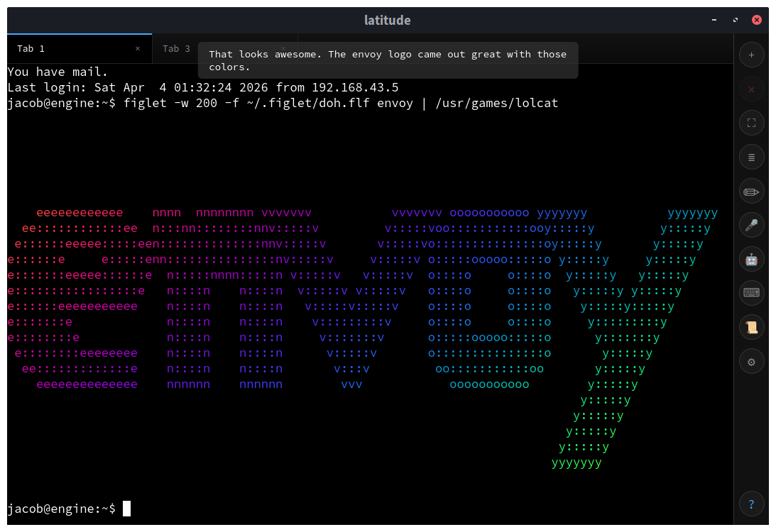Maximize the latitude window
Image resolution: width=776 pixels, height=532 pixels.
tap(735, 20)
